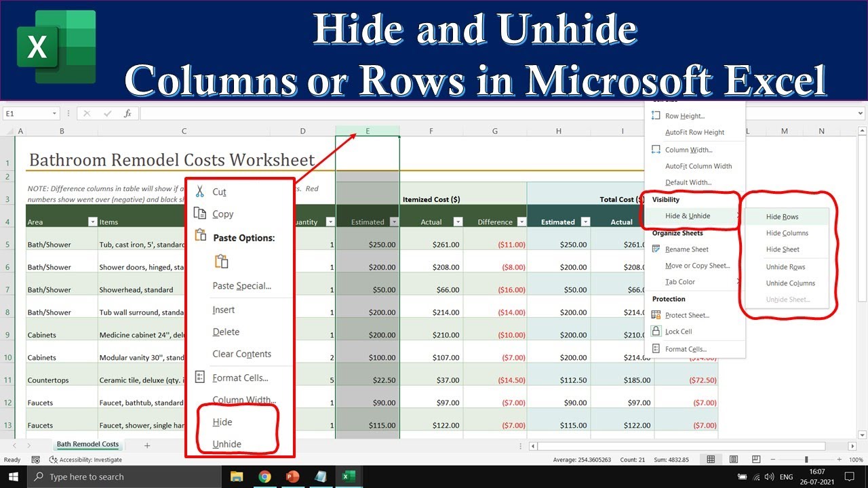Click the Insert Function fx icon
Screen dimensions: 868x488
coord(127,114)
